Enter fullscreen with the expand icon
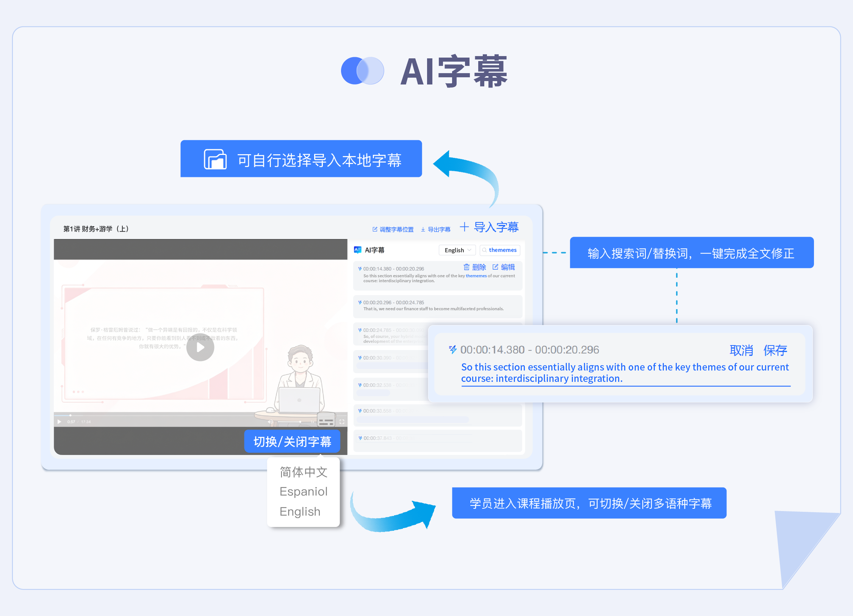 [342, 422]
